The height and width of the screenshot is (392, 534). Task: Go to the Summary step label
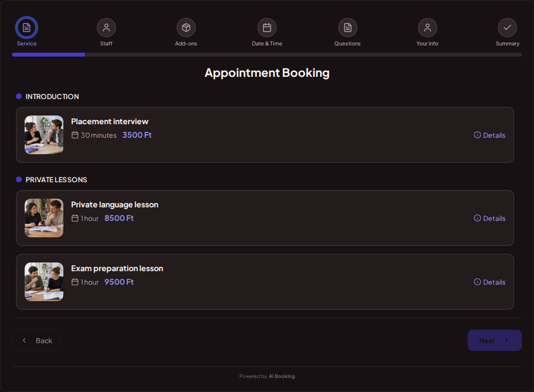click(x=507, y=44)
